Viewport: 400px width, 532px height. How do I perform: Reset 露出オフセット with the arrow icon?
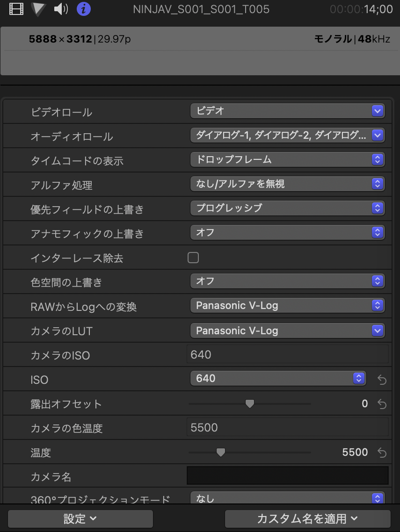[382, 404]
